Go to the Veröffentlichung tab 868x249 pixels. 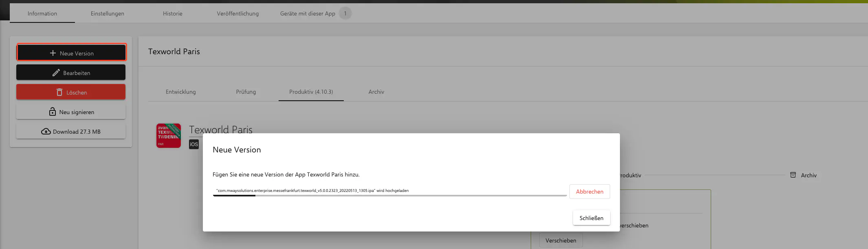238,13
